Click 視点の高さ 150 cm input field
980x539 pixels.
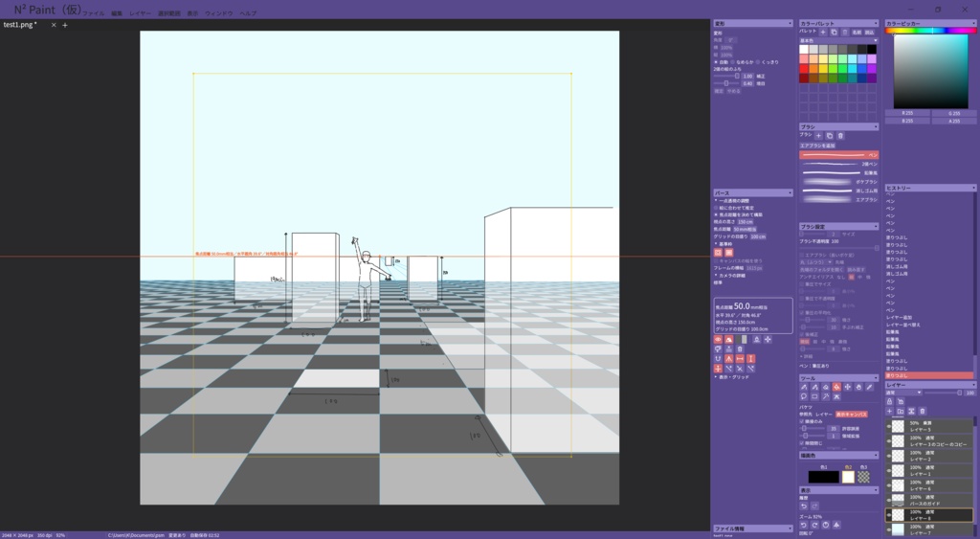pyautogui.click(x=745, y=221)
